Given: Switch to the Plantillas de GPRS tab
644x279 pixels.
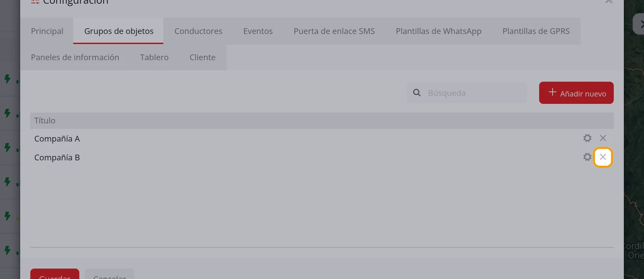Looking at the screenshot, I should tap(536, 31).
